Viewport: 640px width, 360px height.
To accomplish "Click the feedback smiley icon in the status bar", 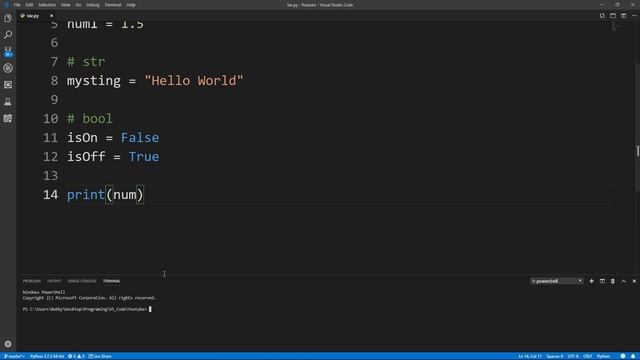I will 623,356.
